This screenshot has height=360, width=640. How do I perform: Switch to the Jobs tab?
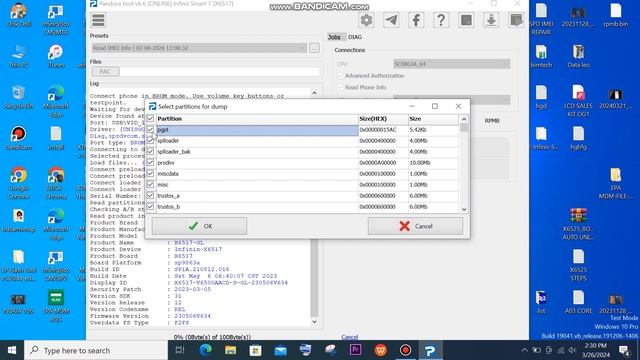pos(334,37)
